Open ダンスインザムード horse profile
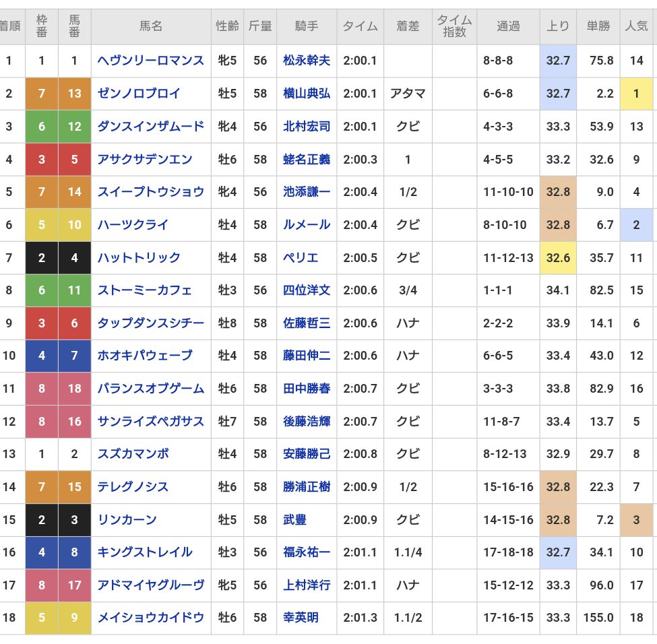The height and width of the screenshot is (644, 657). pos(150,126)
